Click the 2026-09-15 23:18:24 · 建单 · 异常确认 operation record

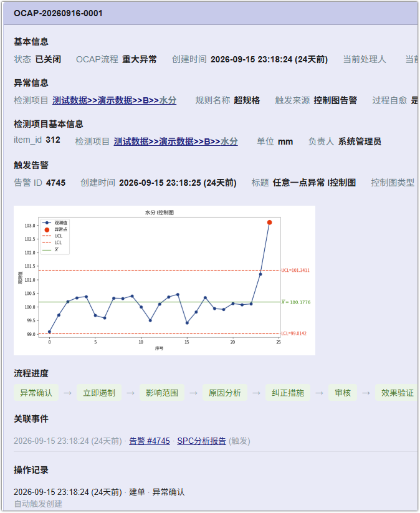click(99, 492)
